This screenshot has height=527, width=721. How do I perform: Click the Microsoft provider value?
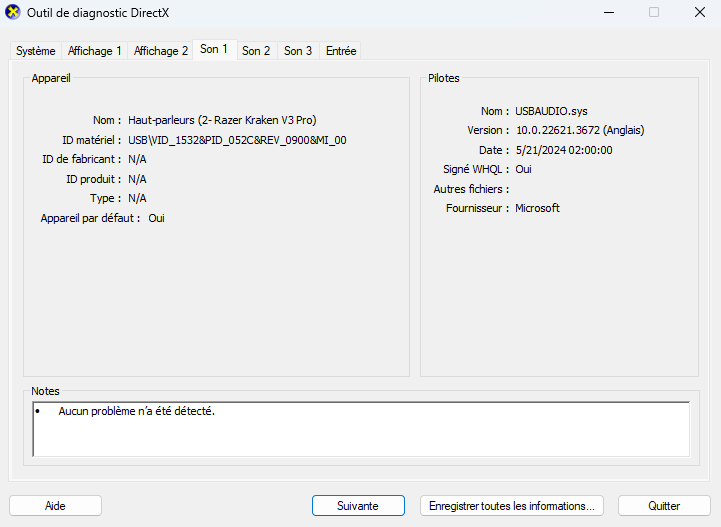pyautogui.click(x=537, y=208)
